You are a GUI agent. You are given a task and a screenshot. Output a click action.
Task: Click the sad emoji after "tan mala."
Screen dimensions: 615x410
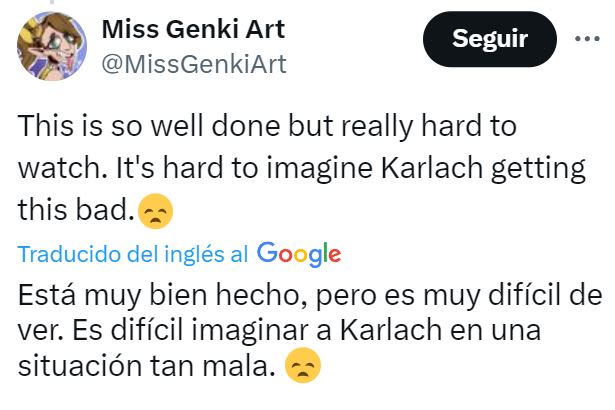coord(301,369)
